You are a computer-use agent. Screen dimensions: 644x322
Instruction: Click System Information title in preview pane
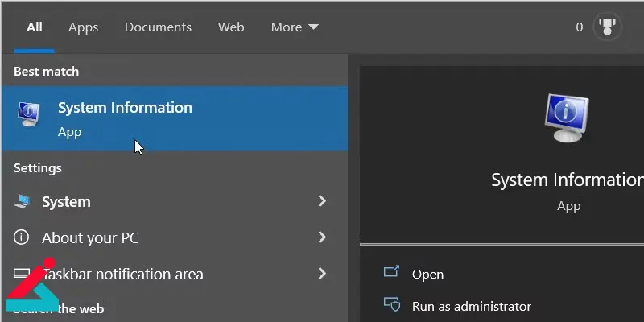tap(568, 180)
